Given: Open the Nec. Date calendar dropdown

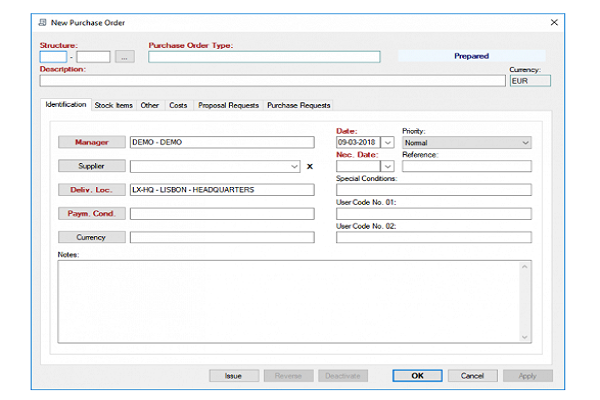Looking at the screenshot, I should click(x=388, y=167).
